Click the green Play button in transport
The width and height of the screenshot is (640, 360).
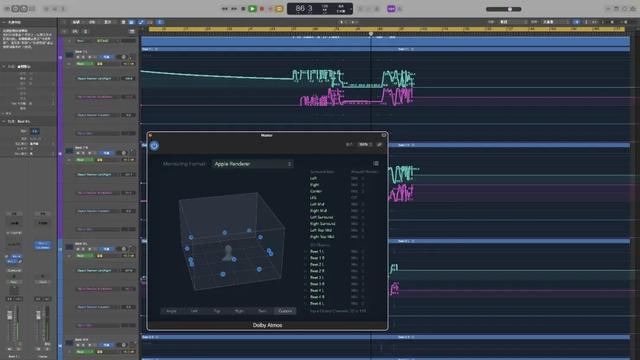coord(252,9)
